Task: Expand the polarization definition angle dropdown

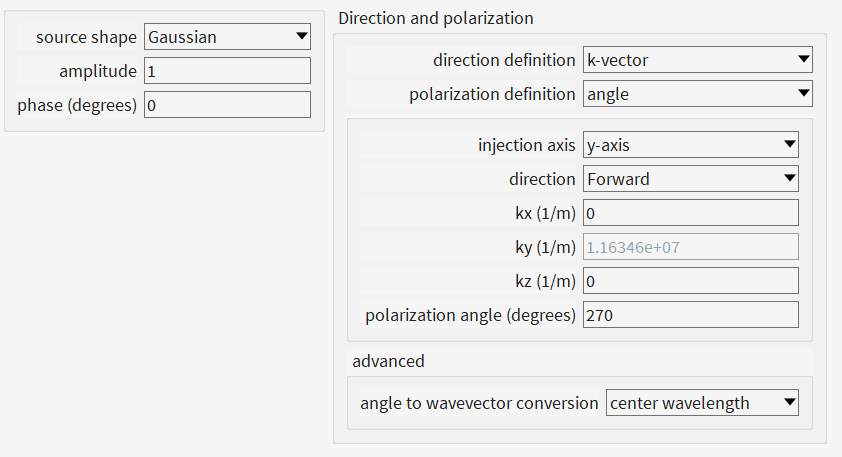Action: (698, 94)
